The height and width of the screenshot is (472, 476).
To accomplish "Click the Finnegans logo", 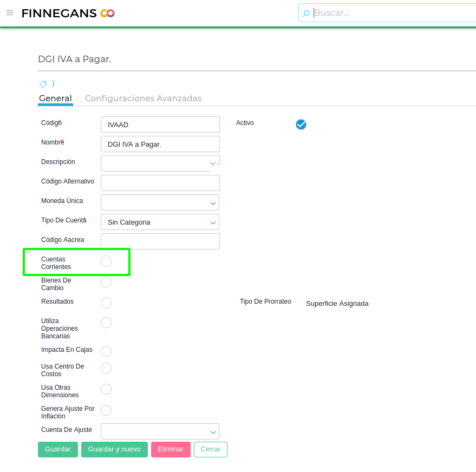I will point(68,13).
